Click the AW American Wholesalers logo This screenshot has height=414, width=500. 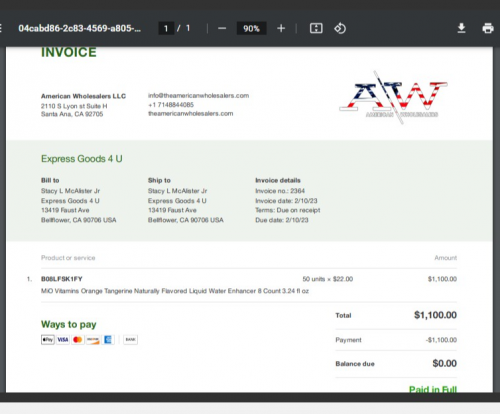point(393,97)
